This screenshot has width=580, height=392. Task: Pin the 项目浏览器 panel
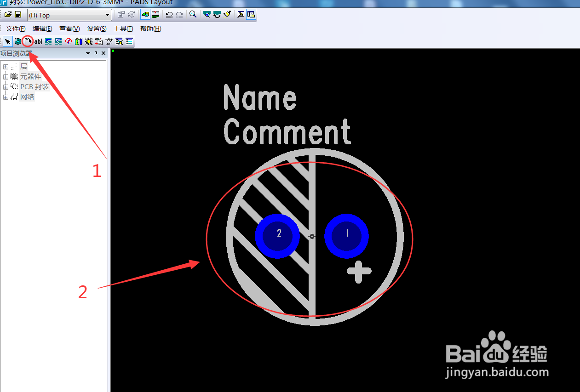[x=96, y=53]
